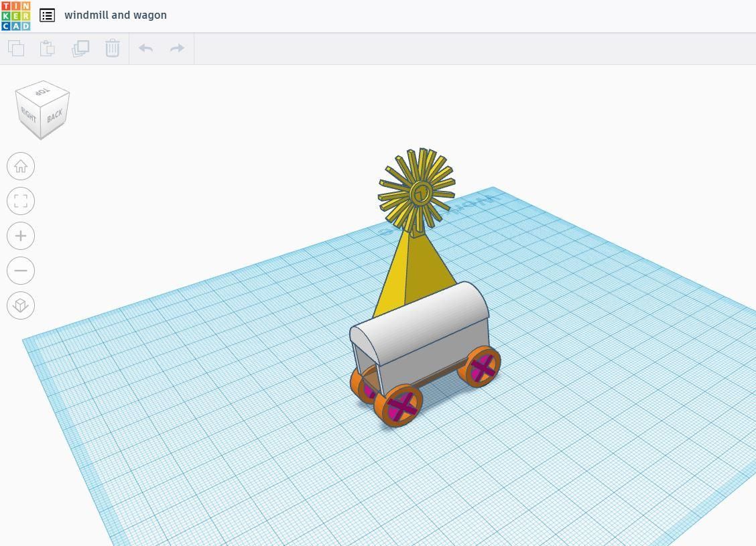Viewport: 756px width, 546px height.
Task: Toggle orthographic perspective view cube icon
Action: pos(21,305)
